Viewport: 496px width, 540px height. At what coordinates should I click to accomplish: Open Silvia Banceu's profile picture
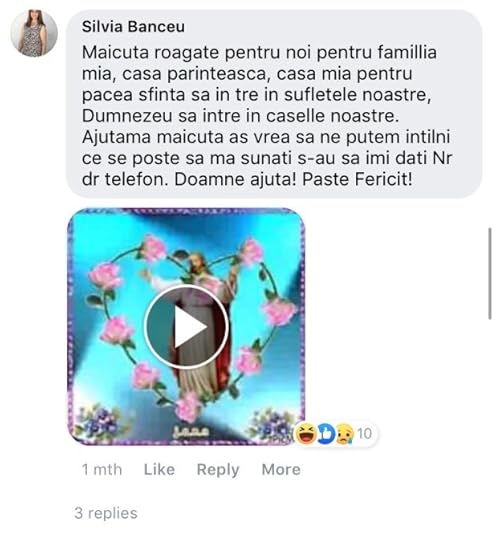34,33
